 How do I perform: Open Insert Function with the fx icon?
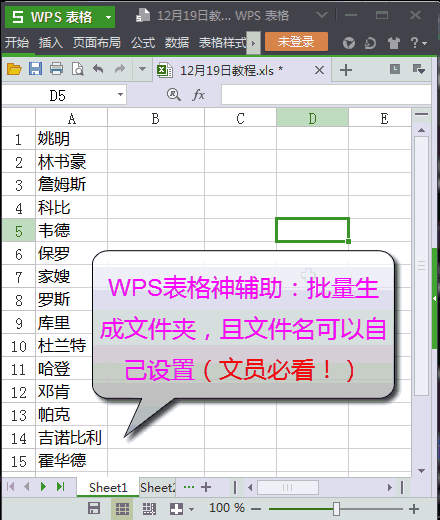[198, 95]
